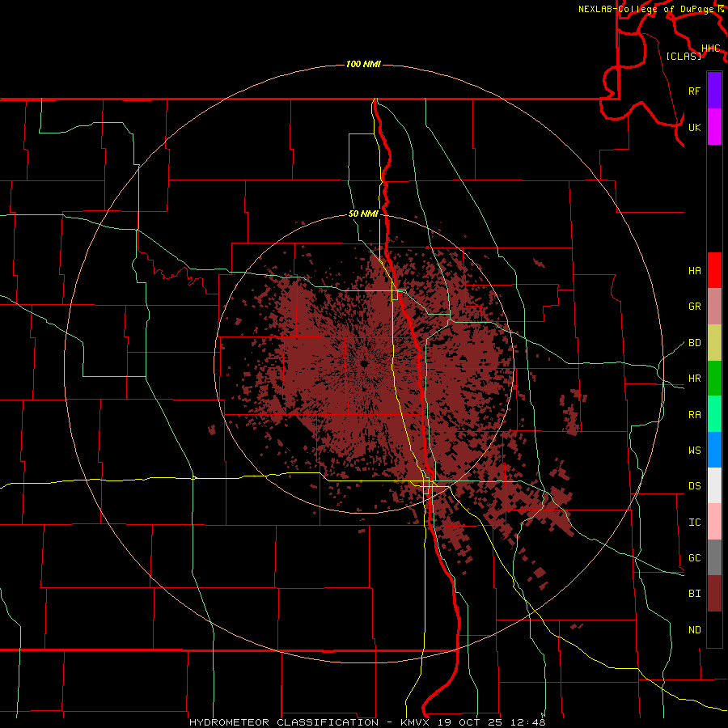Click the WS blue legend swatch
728x728 pixels.
click(714, 450)
